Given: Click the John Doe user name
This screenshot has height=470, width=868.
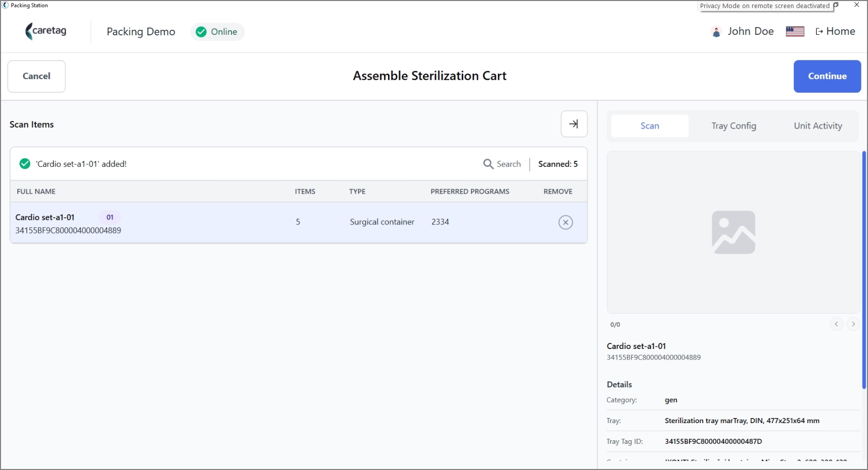Looking at the screenshot, I should 751,31.
